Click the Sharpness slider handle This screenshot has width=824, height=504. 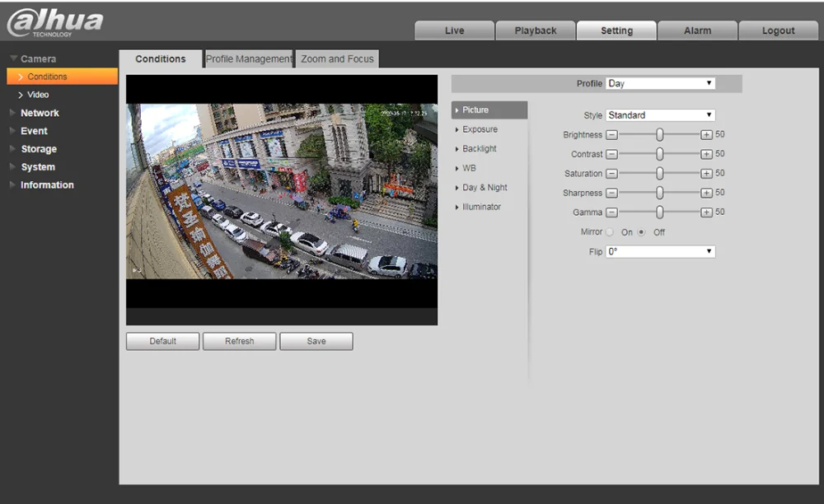(660, 193)
